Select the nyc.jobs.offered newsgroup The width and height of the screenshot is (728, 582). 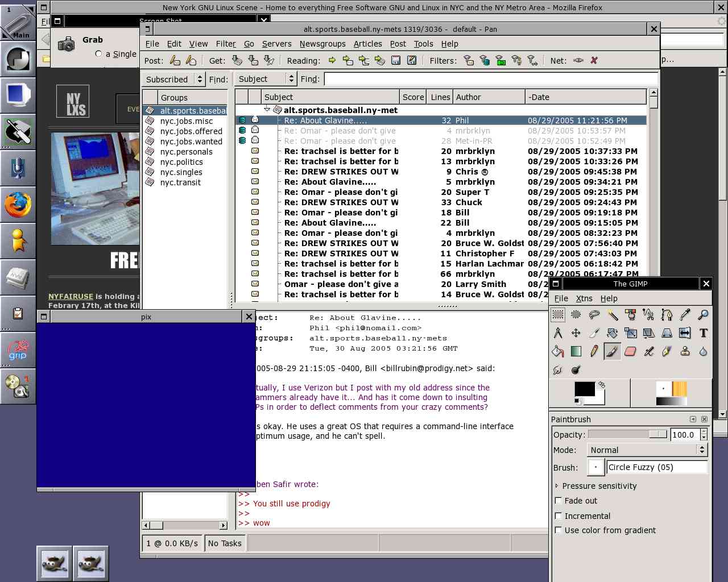click(191, 131)
